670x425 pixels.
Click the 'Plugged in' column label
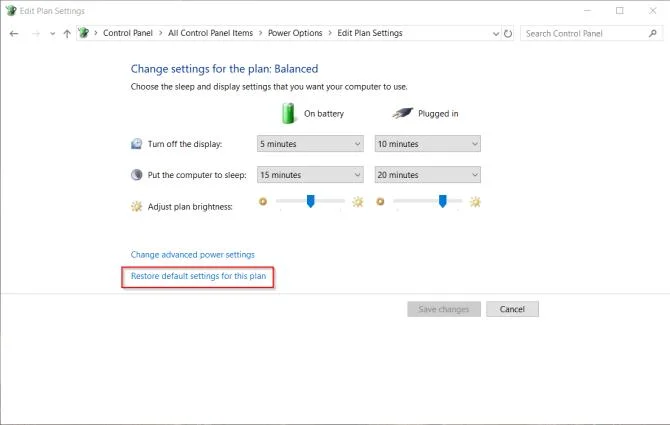pos(438,114)
